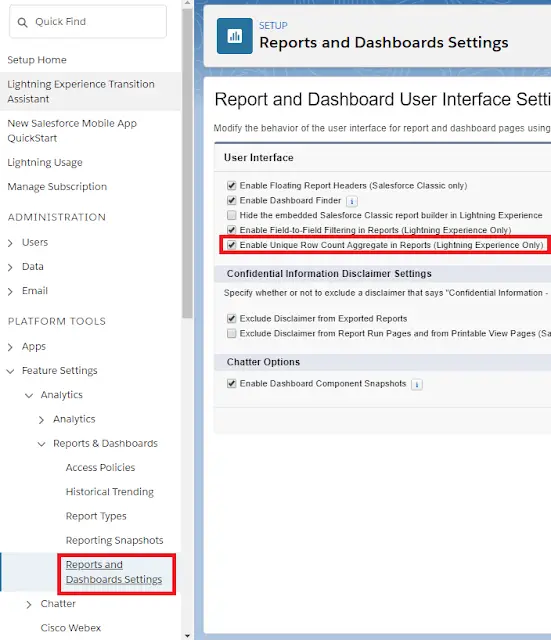Click the Data label in Administration
This screenshot has width=551, height=640.
pos(33,267)
